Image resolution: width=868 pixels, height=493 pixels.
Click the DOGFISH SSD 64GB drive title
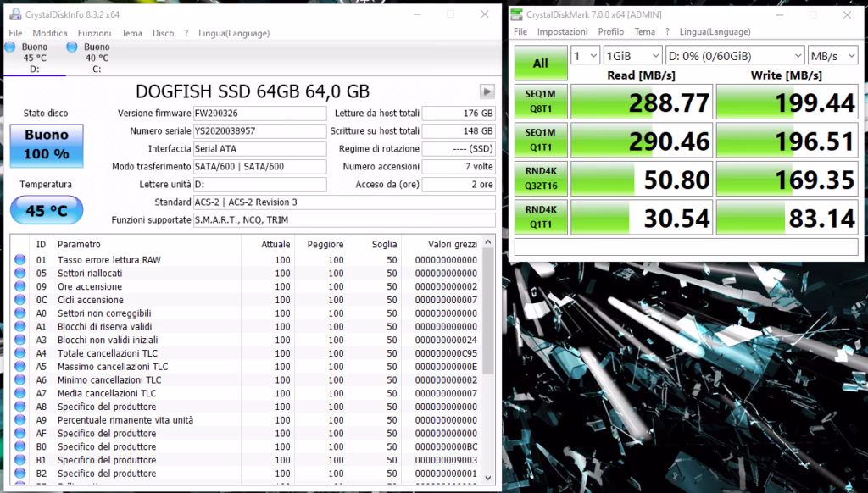pyautogui.click(x=253, y=91)
